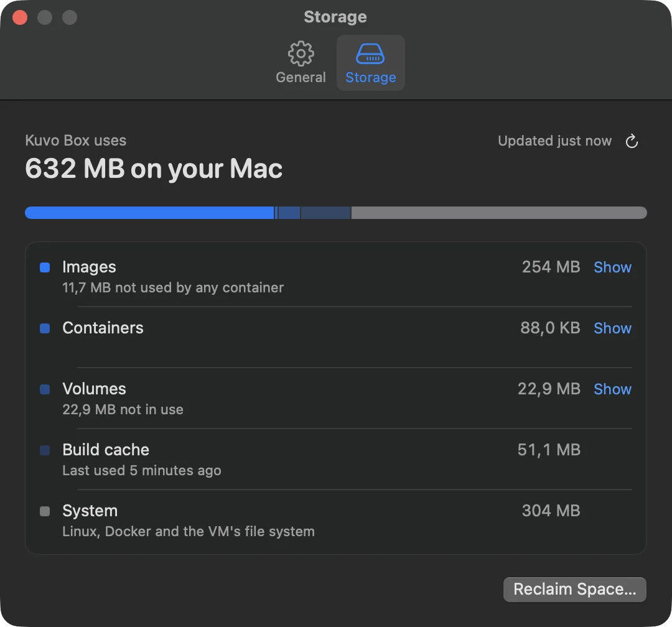Select the Containers row label
This screenshot has width=672, height=627.
click(x=103, y=328)
